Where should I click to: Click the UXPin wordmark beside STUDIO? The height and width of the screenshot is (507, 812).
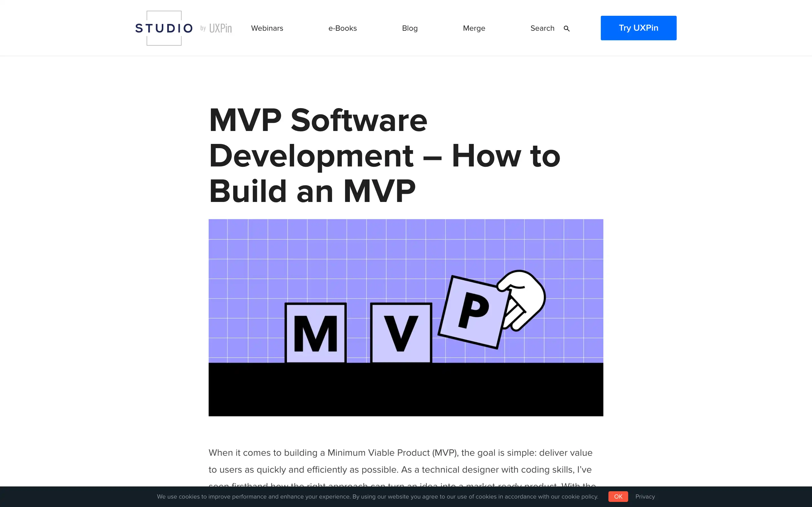220,28
